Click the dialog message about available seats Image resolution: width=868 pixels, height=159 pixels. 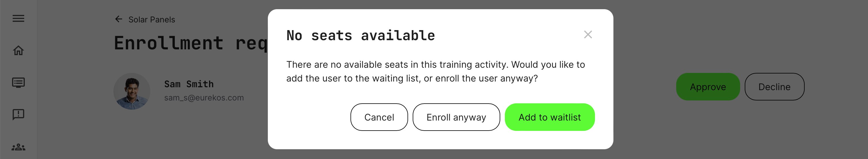coord(435,71)
